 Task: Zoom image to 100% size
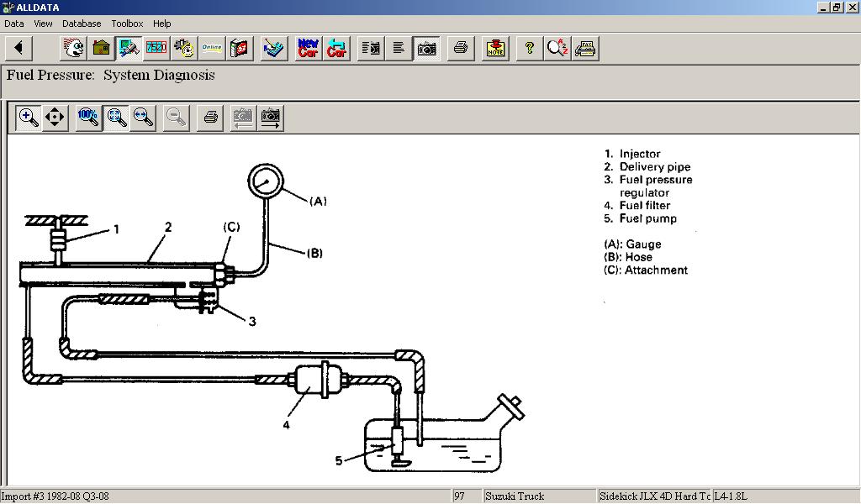[87, 117]
